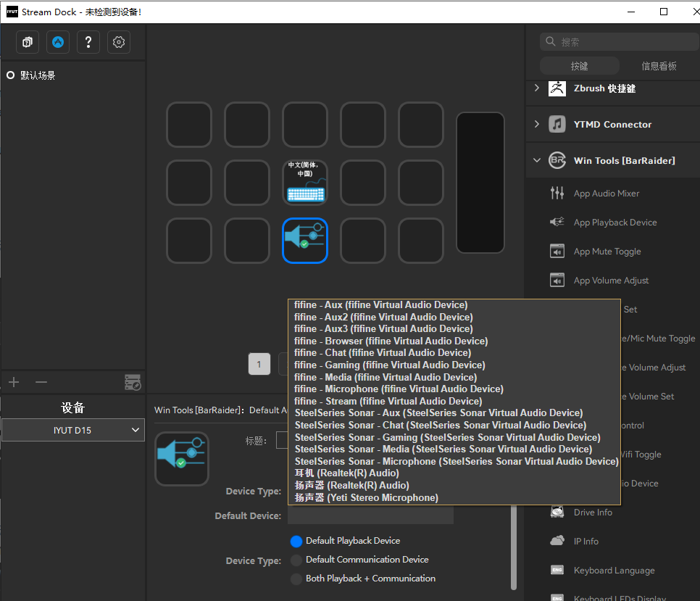Click the App Audio Mixer icon

(x=557, y=193)
